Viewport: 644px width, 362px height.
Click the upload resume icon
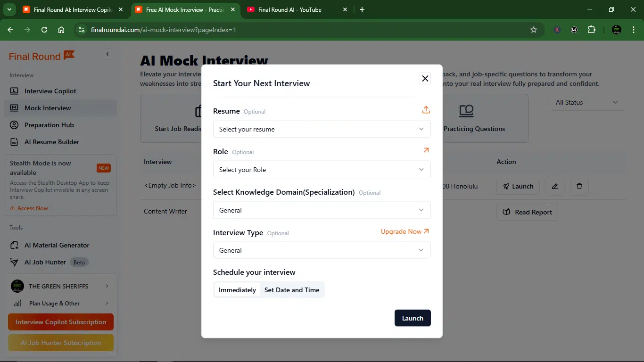[x=426, y=110]
